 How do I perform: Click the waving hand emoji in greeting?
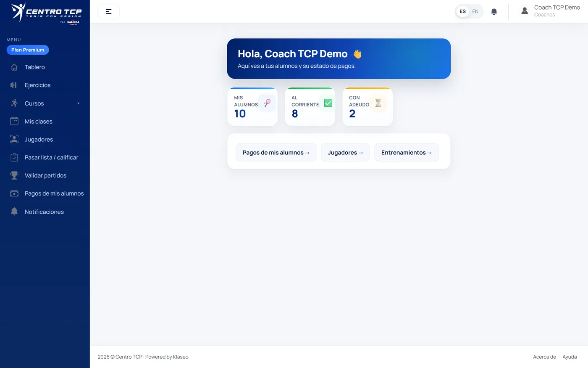coord(357,54)
